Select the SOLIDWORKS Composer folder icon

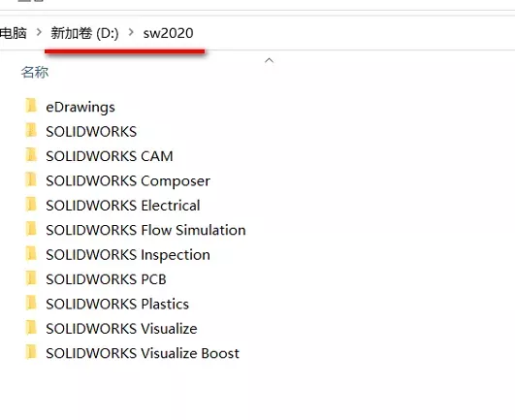click(x=31, y=179)
